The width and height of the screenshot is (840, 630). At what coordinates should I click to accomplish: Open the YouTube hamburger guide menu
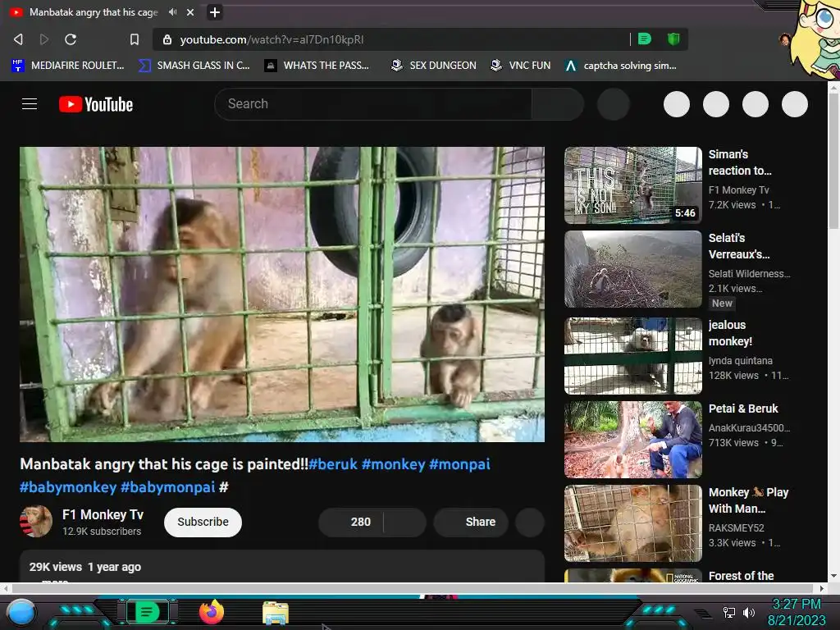[30, 104]
